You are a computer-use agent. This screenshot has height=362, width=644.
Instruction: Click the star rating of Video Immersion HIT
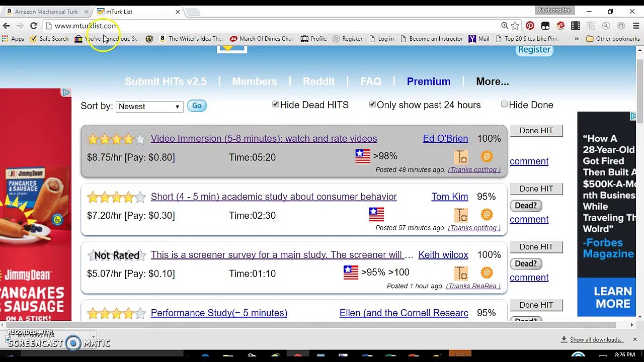tap(116, 139)
